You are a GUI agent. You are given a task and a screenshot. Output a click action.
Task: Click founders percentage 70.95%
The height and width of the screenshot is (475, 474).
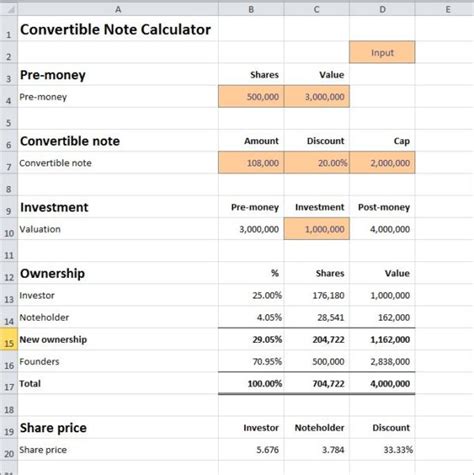point(251,361)
